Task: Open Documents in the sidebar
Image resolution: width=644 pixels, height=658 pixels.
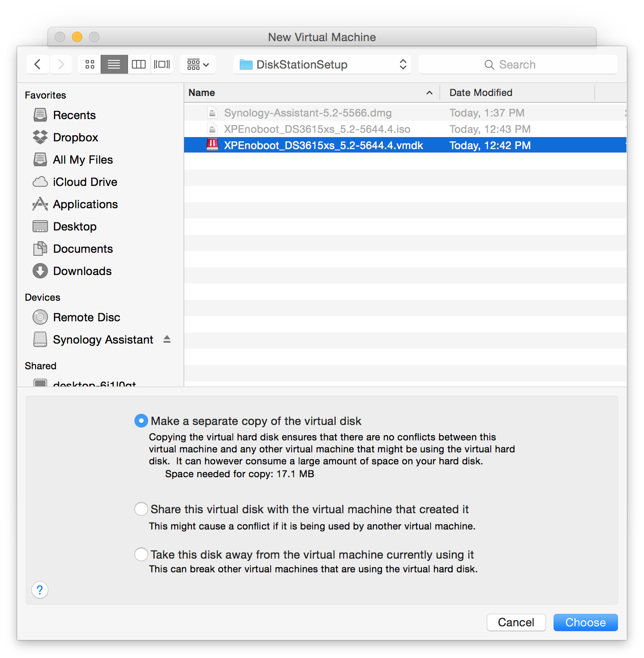Action: 73,248
